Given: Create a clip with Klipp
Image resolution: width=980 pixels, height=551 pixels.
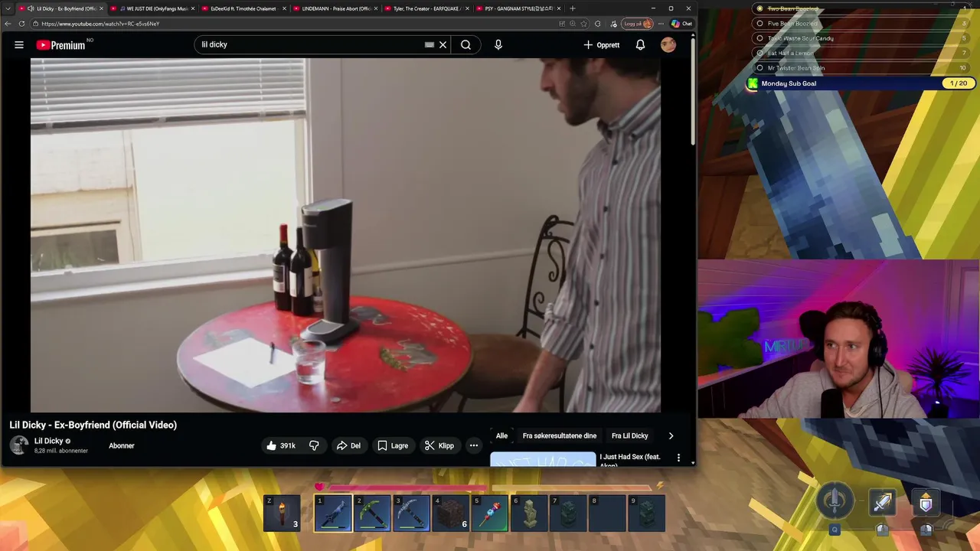Looking at the screenshot, I should pos(439,445).
